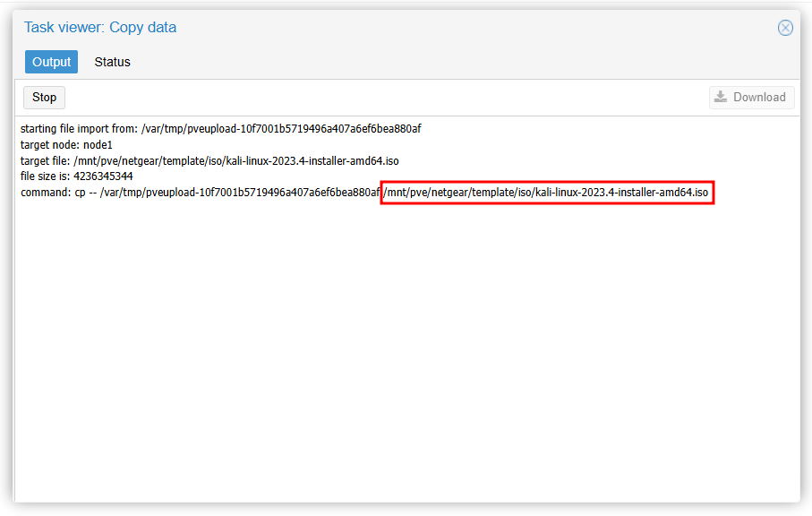This screenshot has height=516, width=812.
Task: Click the 'file size is: 4236345344' line
Action: click(77, 176)
